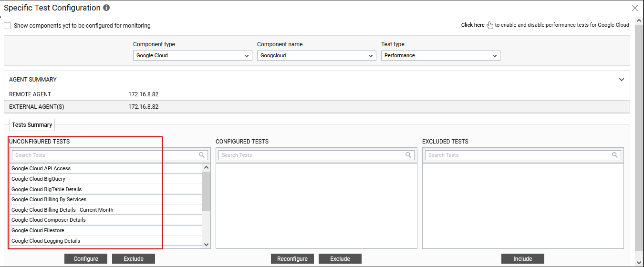Click the Reconfigure button
644x267 pixels.
click(292, 259)
